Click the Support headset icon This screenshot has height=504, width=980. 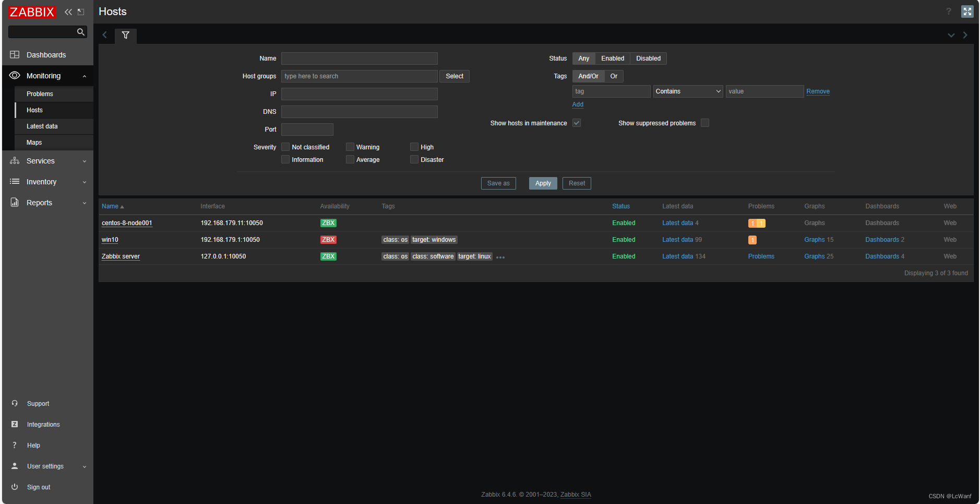15,403
